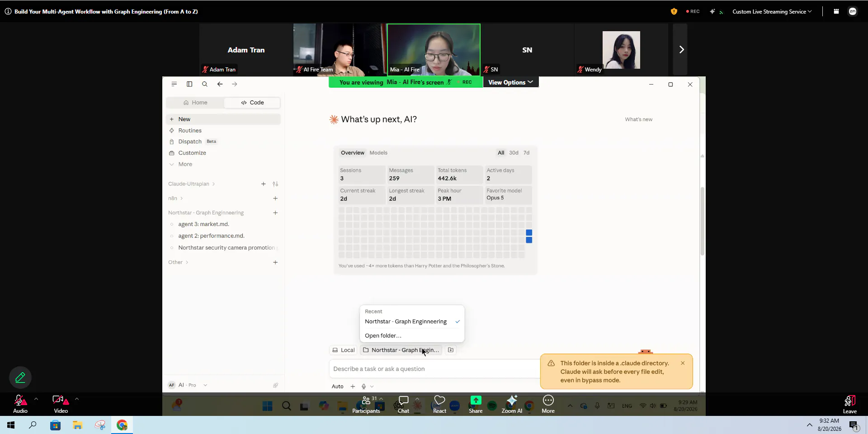Click the What's new link
Screen dimensions: 868x434
click(x=638, y=119)
